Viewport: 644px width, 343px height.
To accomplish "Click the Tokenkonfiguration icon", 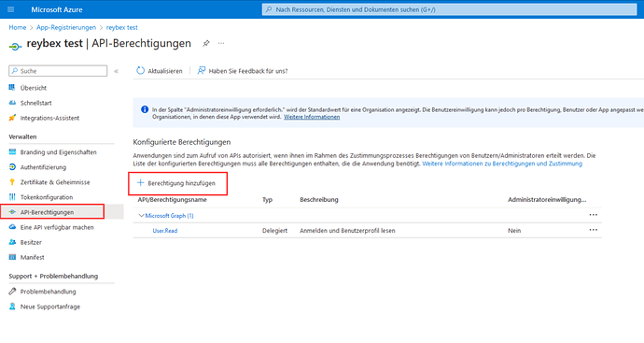I will (12, 197).
